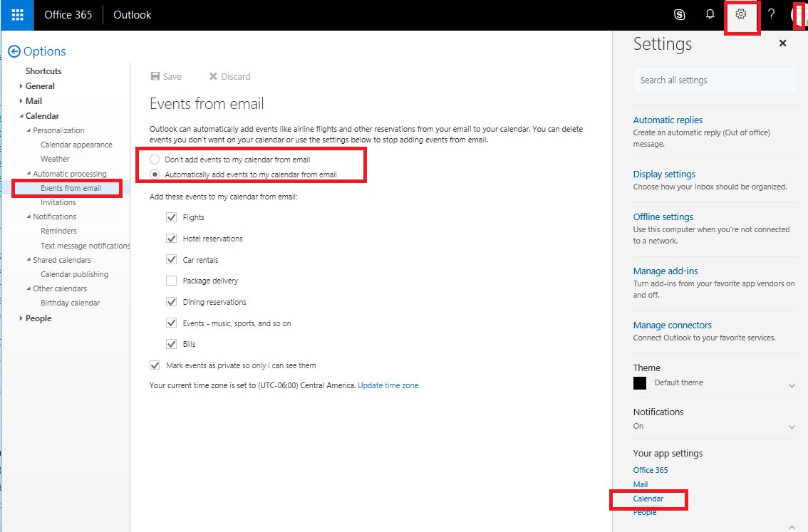Click the settings gear icon

pos(741,14)
